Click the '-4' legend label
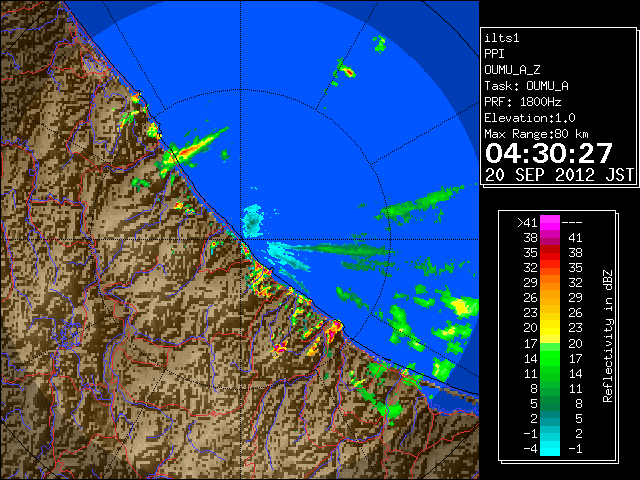Screen dimensions: 640x480 point(530,449)
